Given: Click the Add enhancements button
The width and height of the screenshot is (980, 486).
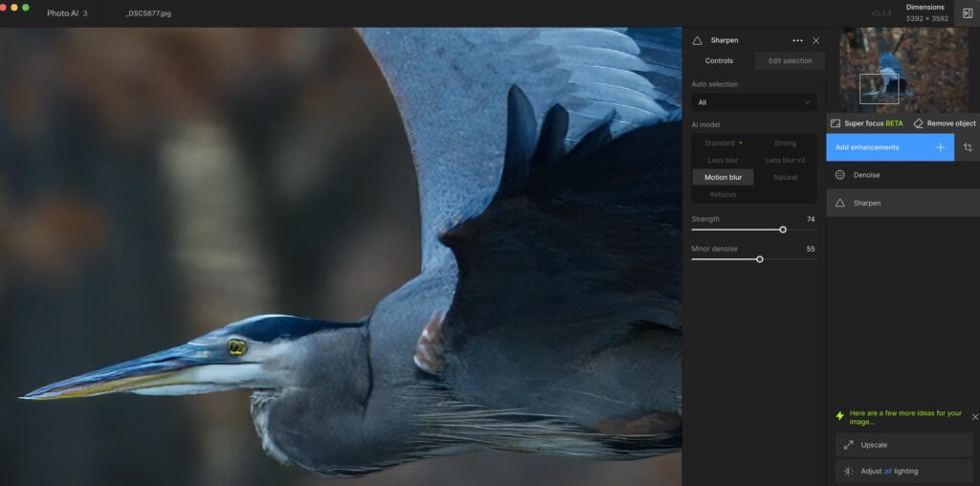Looking at the screenshot, I should 890,147.
